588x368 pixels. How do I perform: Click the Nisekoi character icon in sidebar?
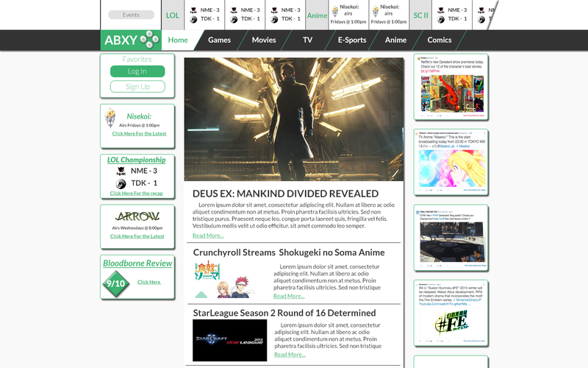point(110,118)
